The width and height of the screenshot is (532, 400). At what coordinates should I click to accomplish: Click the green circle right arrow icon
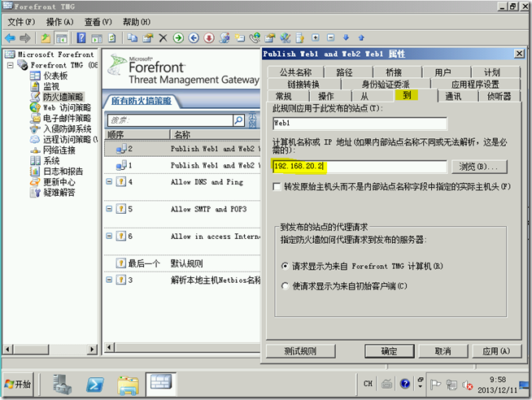(x=178, y=38)
